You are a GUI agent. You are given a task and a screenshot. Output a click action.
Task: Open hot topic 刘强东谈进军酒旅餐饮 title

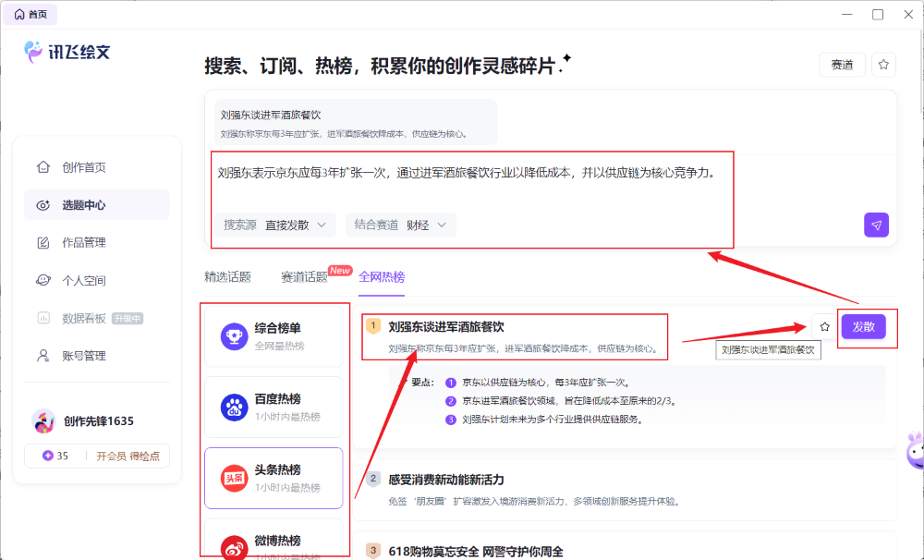[446, 326]
